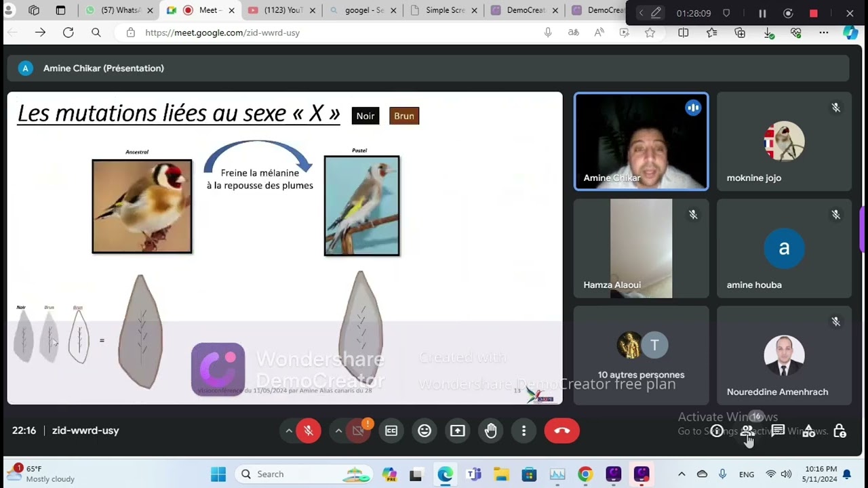Click the read aloud icon in address bar
This screenshot has width=868, height=488.
(x=599, y=33)
